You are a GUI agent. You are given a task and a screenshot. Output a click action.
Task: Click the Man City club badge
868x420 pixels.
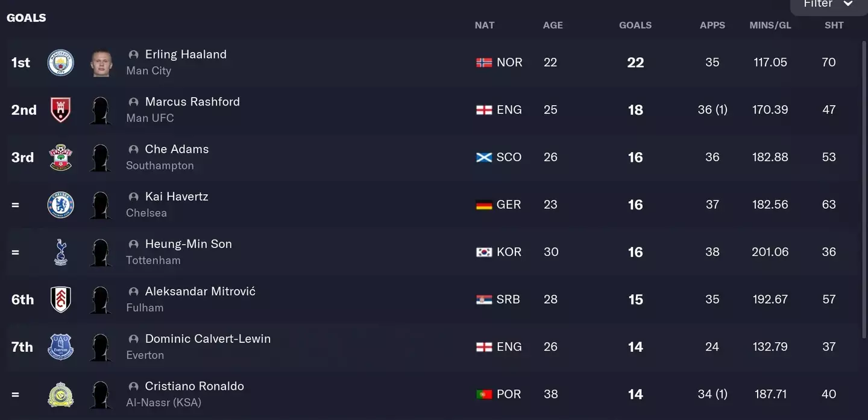(x=60, y=63)
